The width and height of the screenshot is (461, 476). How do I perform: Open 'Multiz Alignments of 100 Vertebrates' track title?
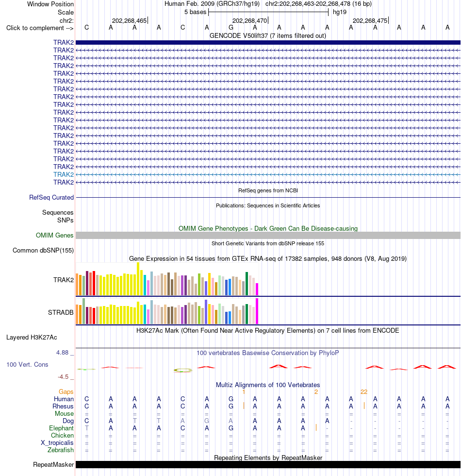tap(268, 385)
